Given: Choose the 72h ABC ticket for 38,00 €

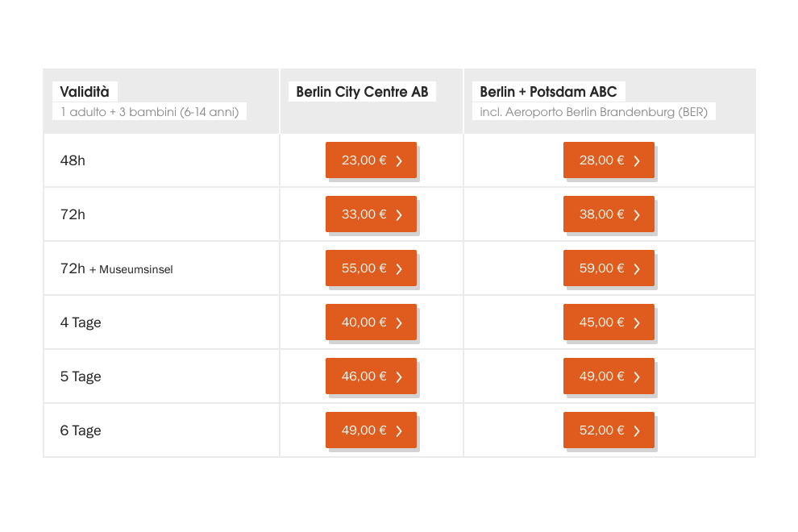Looking at the screenshot, I should [x=609, y=214].
